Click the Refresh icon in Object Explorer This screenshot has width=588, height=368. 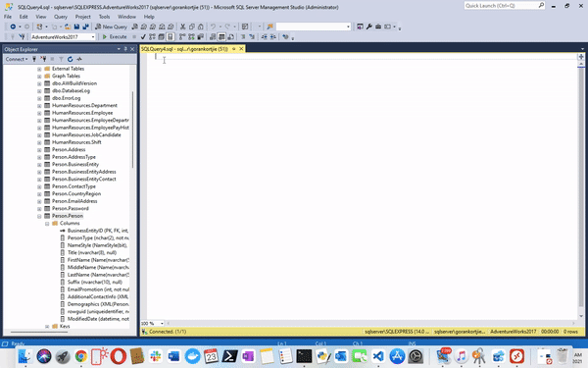tap(70, 59)
